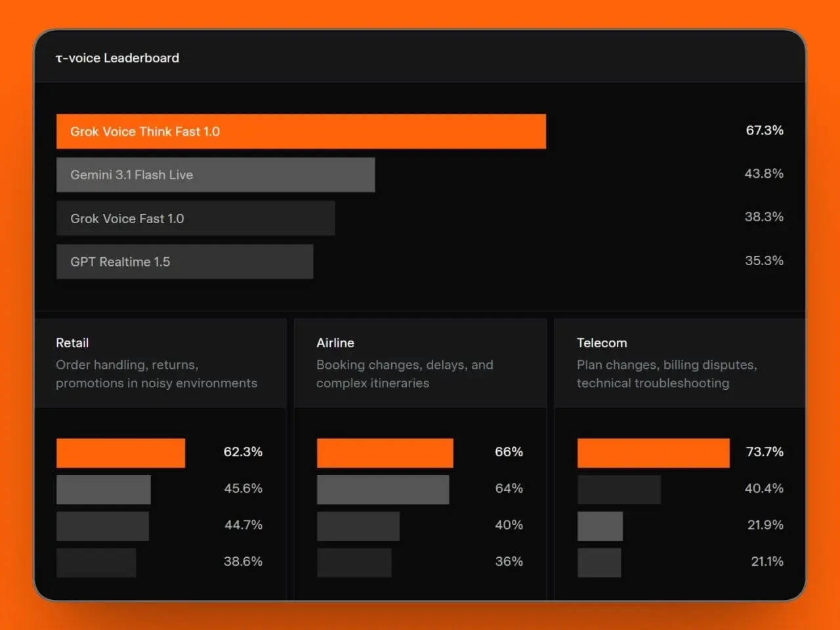Select the orange bar in the Telecom chart
This screenshot has height=630, width=840.
654,453
